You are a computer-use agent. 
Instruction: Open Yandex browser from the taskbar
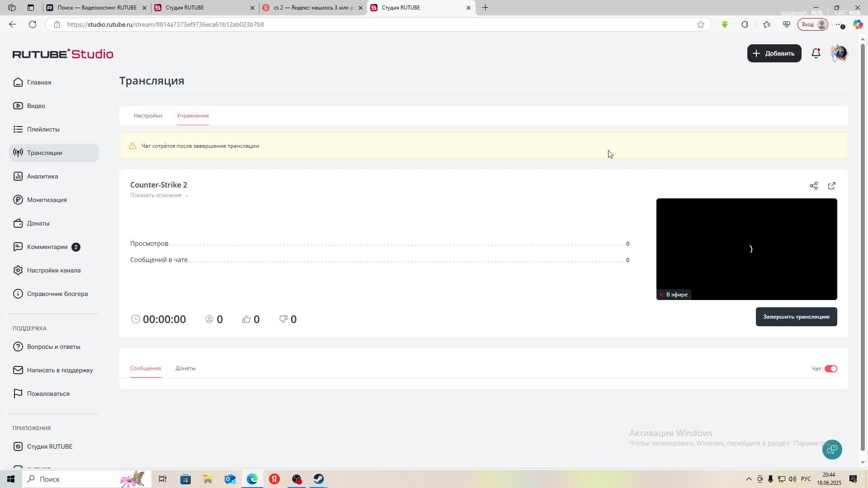(x=274, y=479)
